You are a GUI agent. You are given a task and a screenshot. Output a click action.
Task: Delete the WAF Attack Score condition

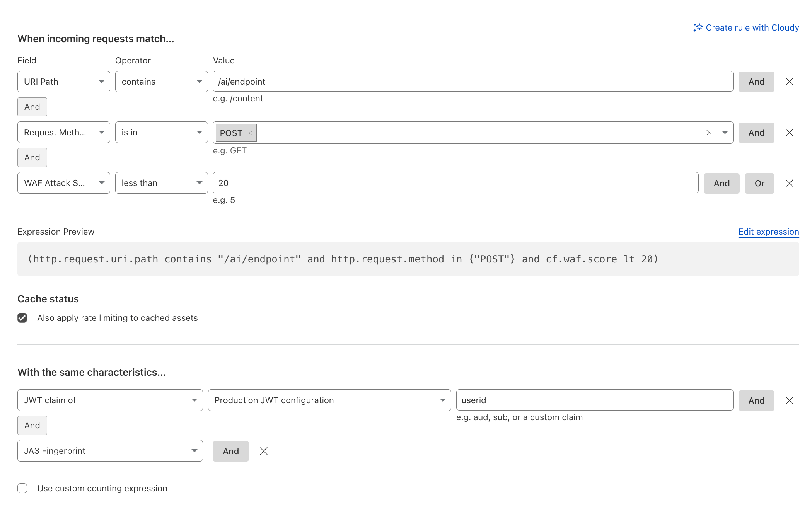click(x=789, y=183)
